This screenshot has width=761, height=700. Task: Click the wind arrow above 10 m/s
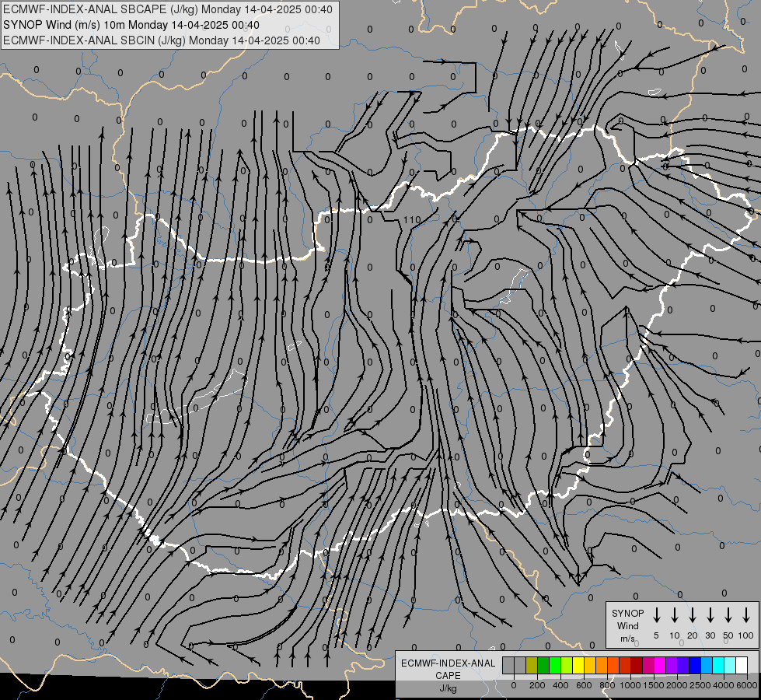click(674, 615)
